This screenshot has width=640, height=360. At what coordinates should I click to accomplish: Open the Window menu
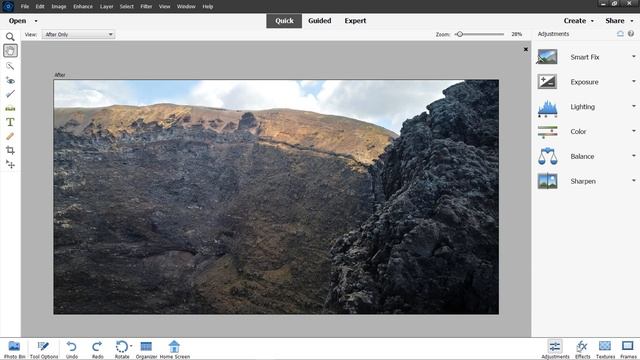point(186,7)
